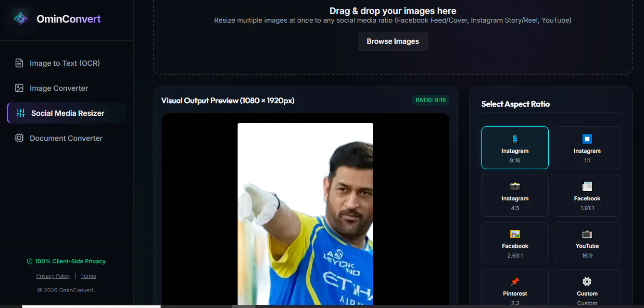Choose the Facebook 2.63:1 aspect ratio
This screenshot has height=308, width=644.
(x=515, y=243)
